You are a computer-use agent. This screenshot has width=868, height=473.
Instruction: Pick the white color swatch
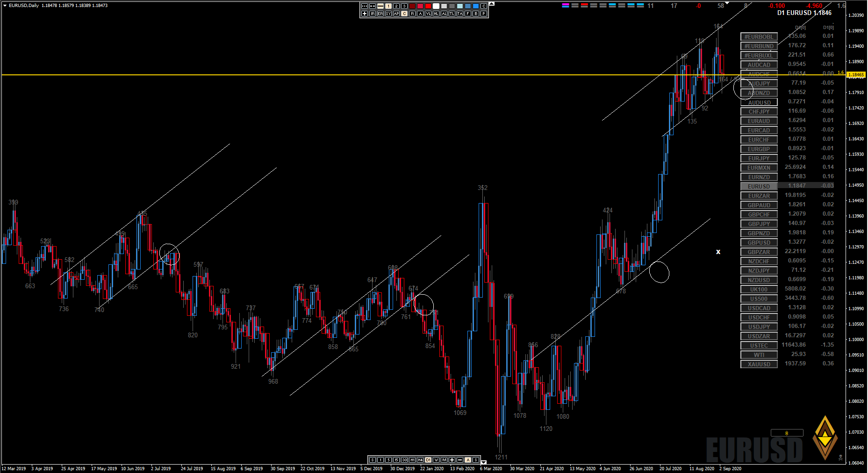pyautogui.click(x=436, y=6)
